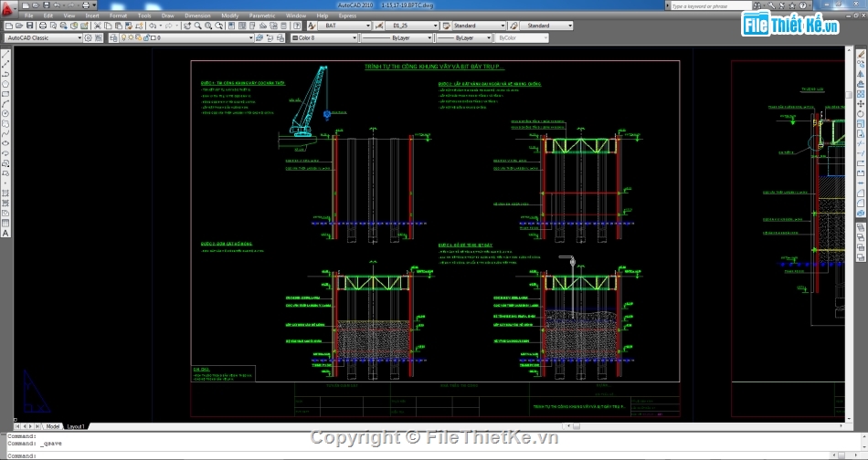Open the multileader style Standard dropdown
This screenshot has width=868, height=460.
(545, 26)
